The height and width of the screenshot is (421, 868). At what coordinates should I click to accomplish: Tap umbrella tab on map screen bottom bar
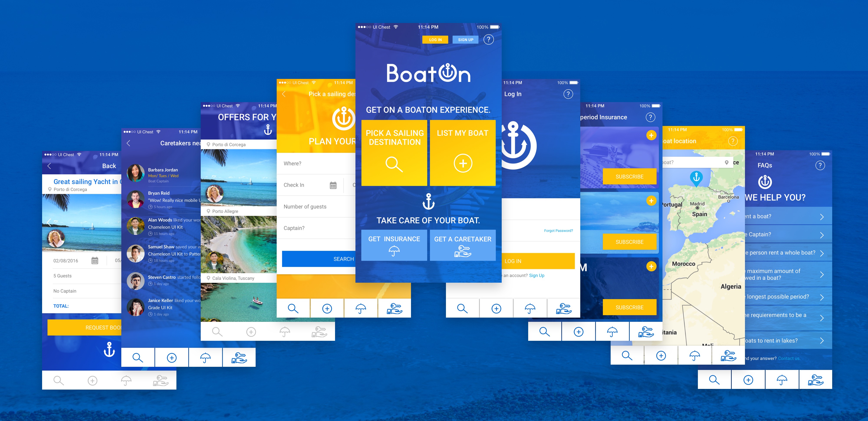[694, 355]
